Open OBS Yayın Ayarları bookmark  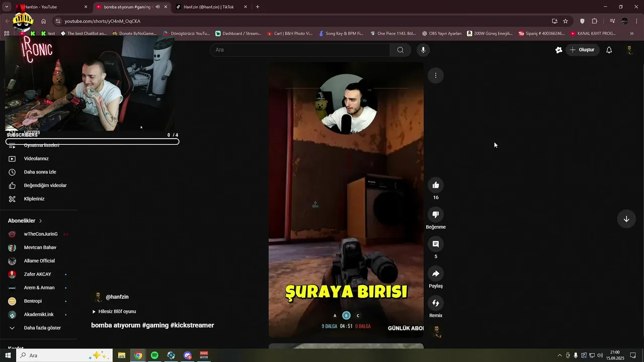[x=442, y=34]
